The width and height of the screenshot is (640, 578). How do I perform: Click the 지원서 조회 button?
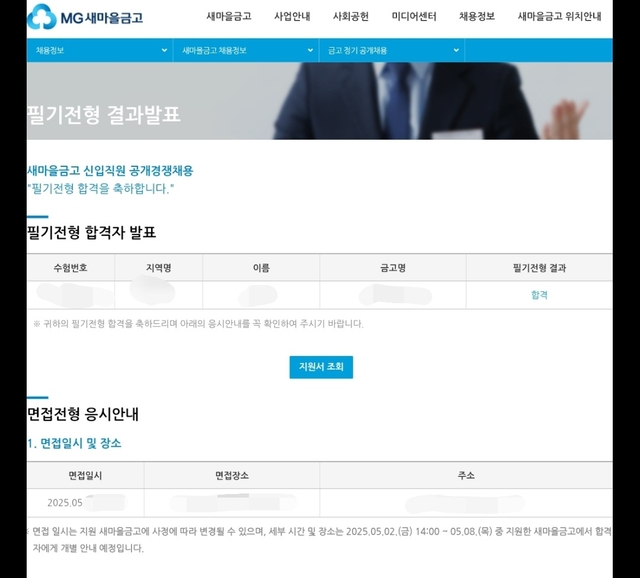pyautogui.click(x=321, y=367)
